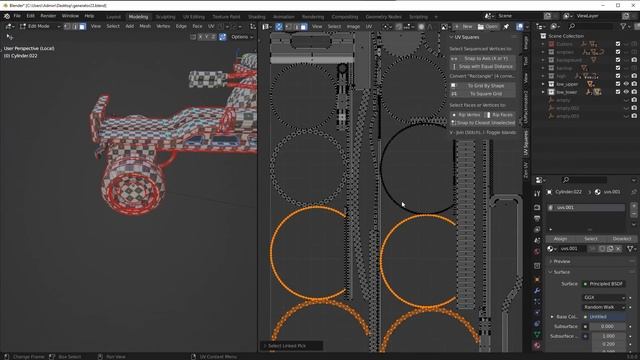Open the File menu

click(17, 16)
